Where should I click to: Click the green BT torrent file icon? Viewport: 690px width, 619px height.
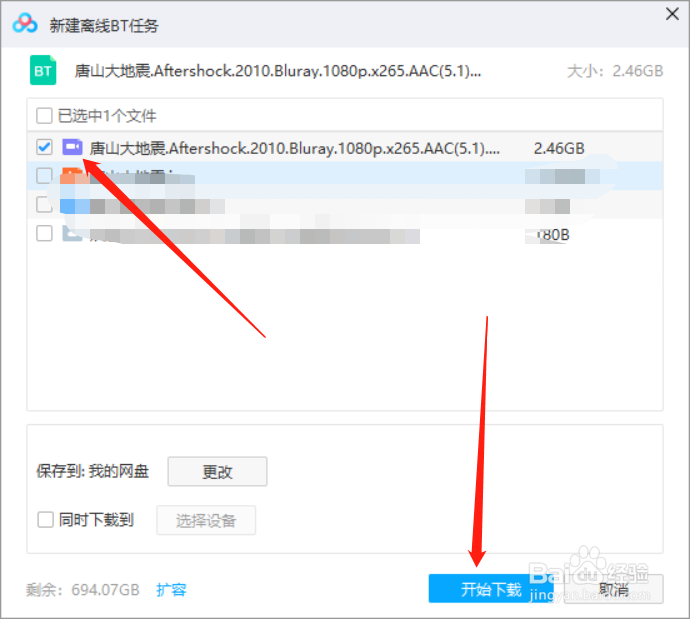coord(43,70)
